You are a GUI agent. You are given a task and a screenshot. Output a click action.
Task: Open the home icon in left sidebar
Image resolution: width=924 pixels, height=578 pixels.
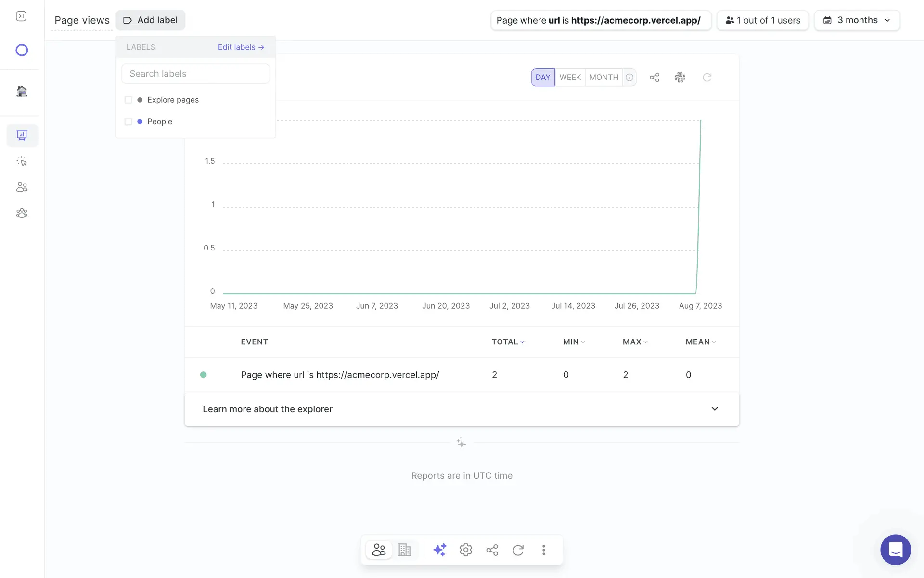[x=22, y=91]
